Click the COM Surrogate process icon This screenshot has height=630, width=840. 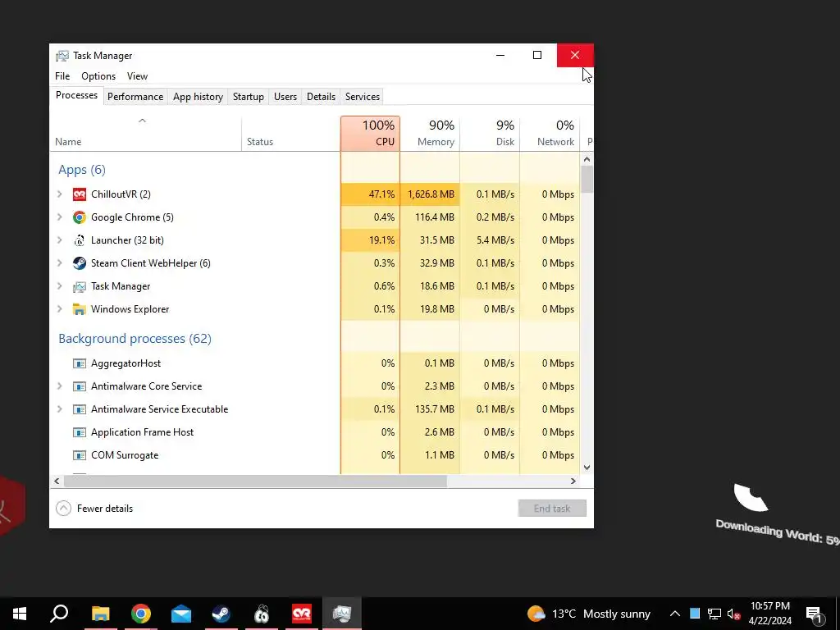click(80, 455)
